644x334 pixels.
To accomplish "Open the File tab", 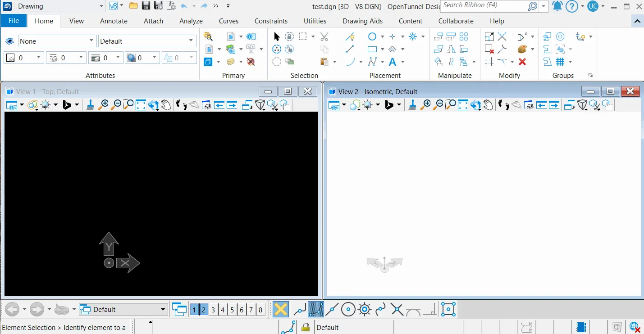I will click(14, 21).
